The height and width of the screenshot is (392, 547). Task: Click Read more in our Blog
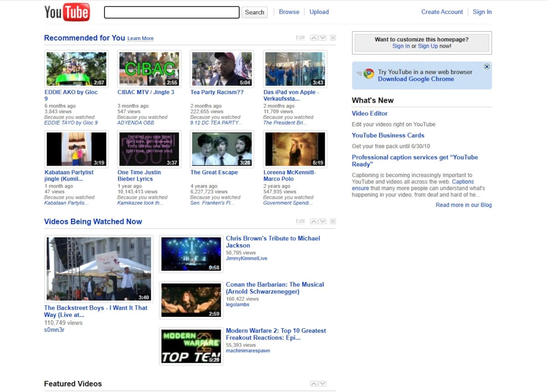click(x=464, y=205)
